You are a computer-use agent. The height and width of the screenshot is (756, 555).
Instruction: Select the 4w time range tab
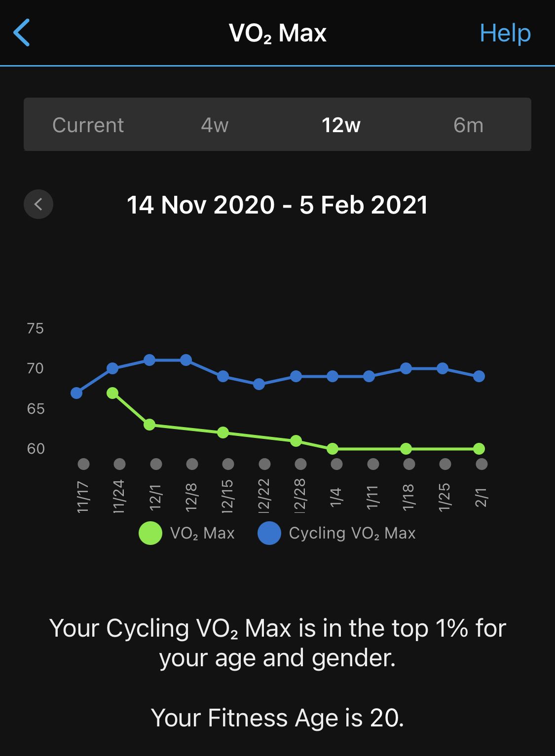pos(215,125)
